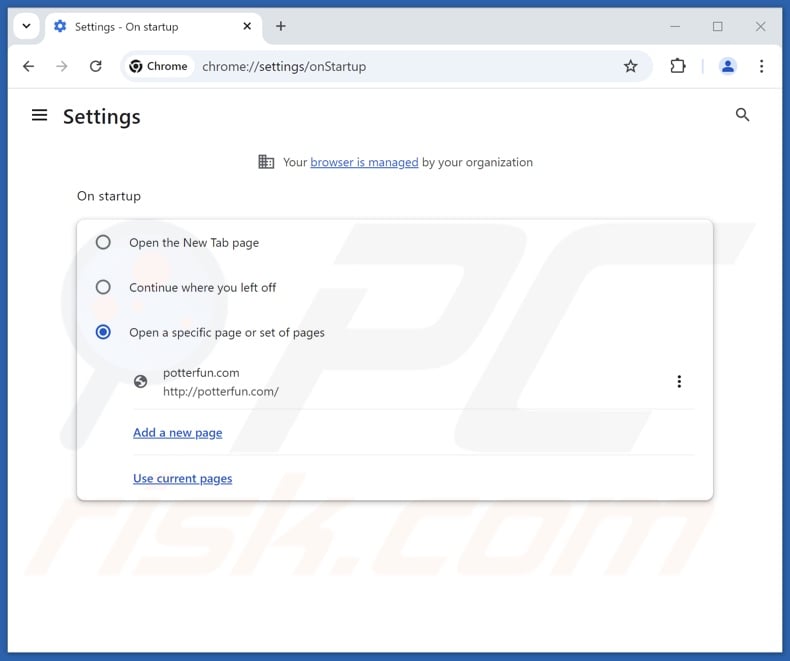
Task: Focus the address bar URL
Action: (x=284, y=67)
